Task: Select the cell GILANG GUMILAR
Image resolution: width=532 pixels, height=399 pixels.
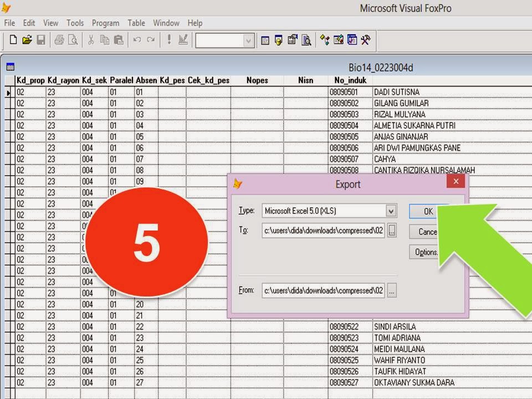Action: (x=401, y=103)
